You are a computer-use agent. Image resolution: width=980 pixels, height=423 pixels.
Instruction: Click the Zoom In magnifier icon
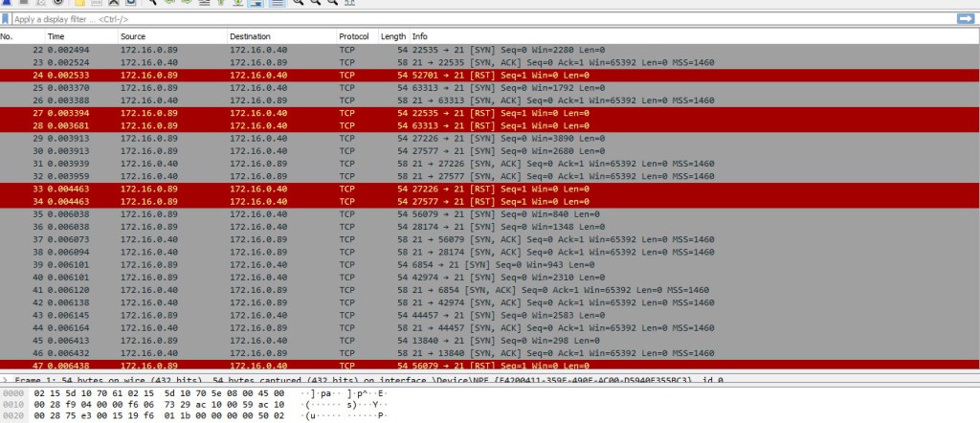[298, 3]
